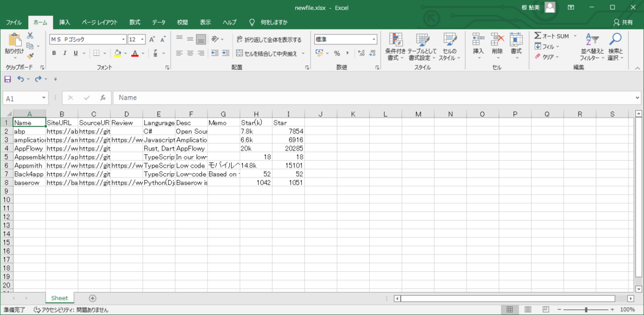Image resolution: width=644 pixels, height=315 pixels.
Task: Collapse the ribbon with chevron icon
Action: (637, 68)
